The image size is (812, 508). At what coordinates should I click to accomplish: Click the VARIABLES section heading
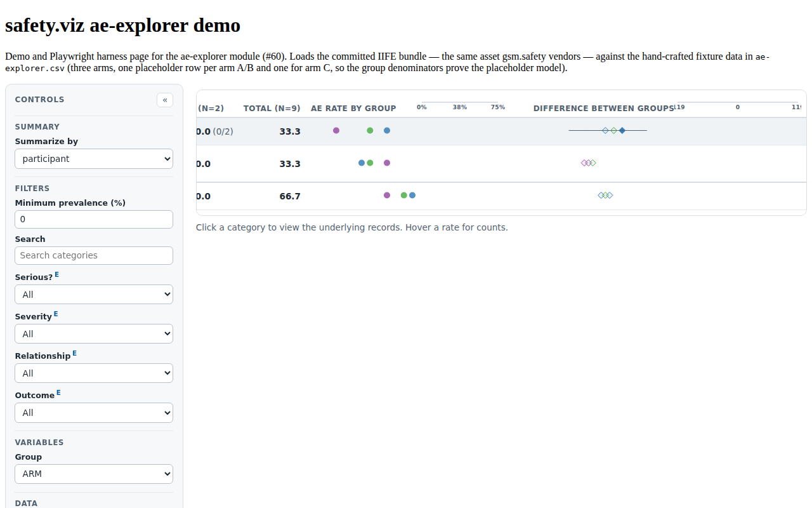click(x=39, y=443)
